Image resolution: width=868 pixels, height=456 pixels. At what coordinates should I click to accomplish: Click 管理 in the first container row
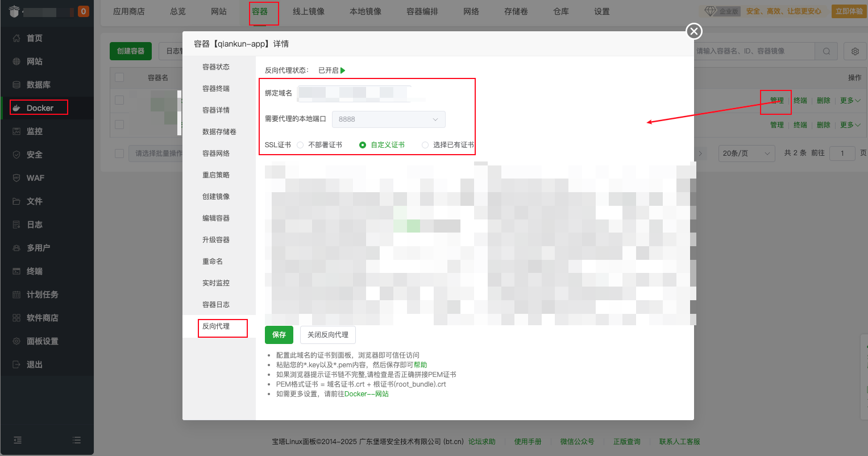(x=777, y=101)
